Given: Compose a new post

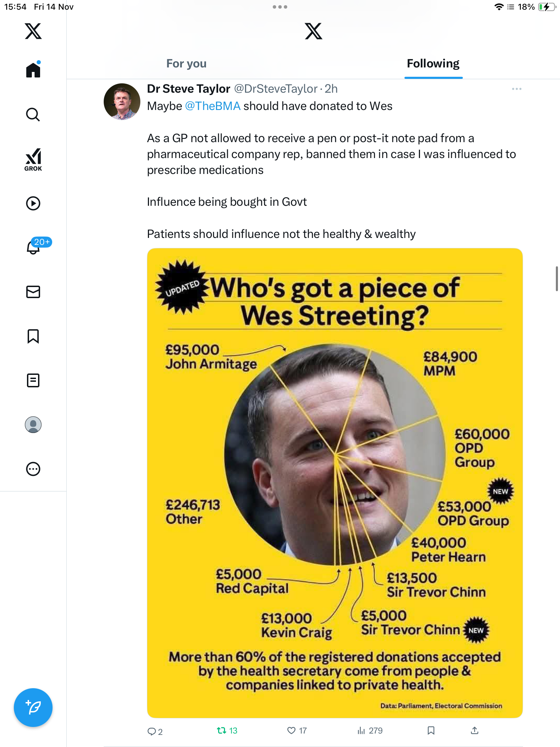Looking at the screenshot, I should tap(33, 708).
